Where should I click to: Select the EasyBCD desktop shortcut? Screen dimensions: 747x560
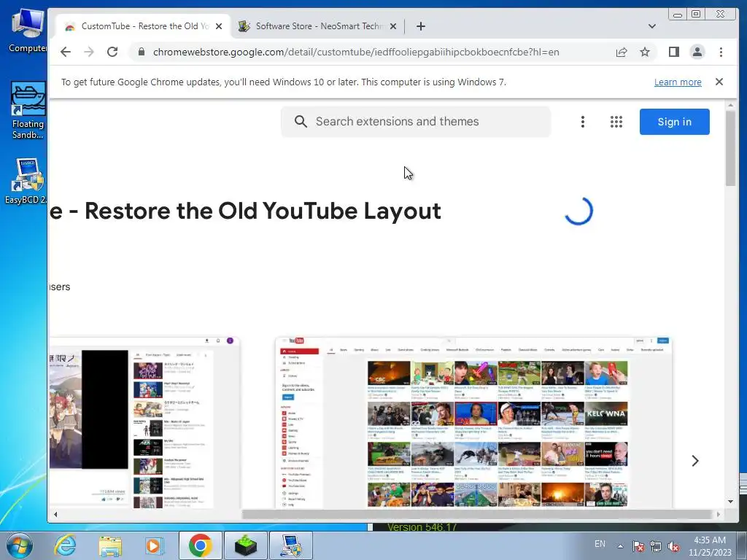click(x=26, y=182)
